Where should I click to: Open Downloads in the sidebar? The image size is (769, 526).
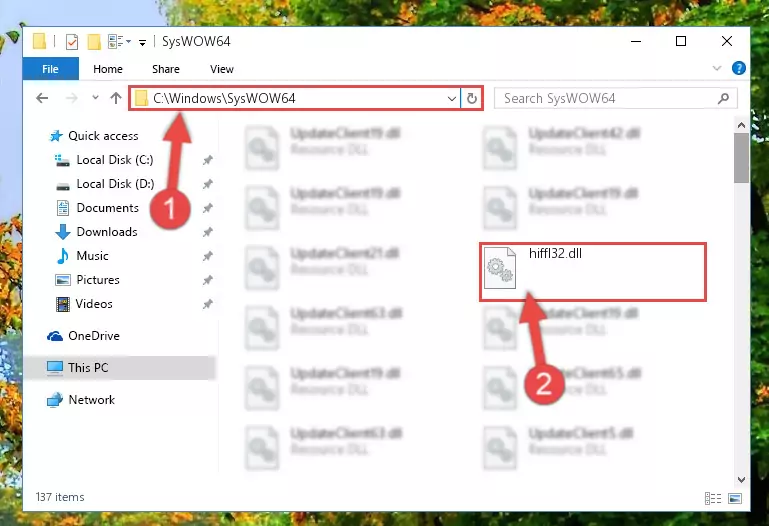97,232
